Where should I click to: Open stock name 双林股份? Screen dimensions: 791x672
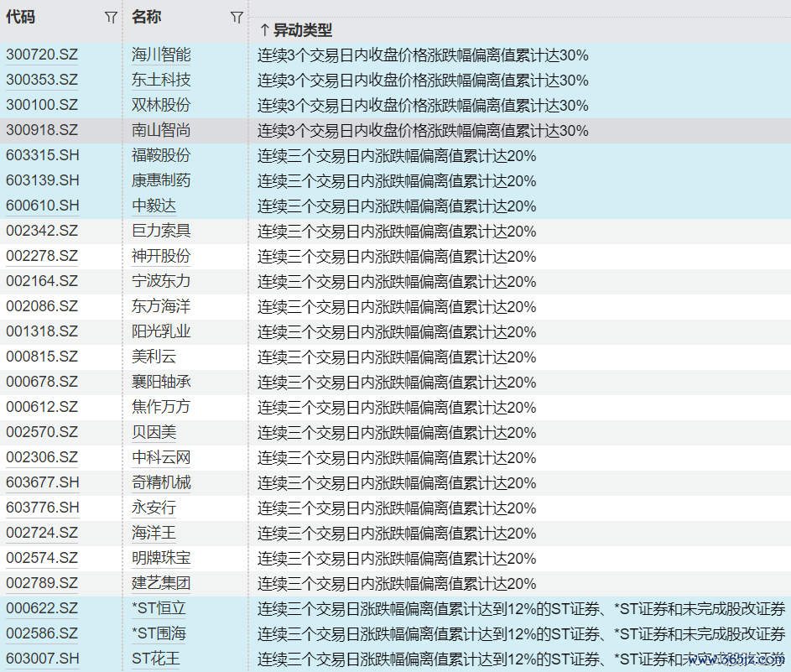click(x=161, y=105)
